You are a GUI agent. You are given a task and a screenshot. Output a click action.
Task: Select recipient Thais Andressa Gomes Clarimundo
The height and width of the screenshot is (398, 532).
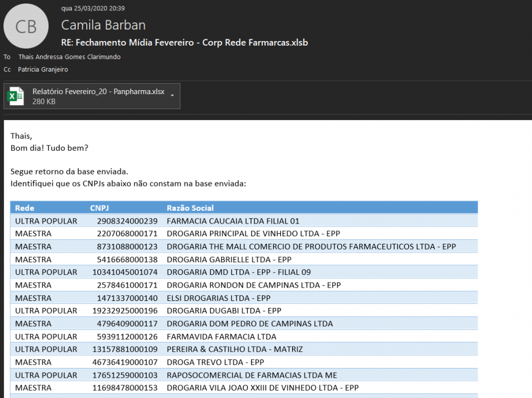point(69,57)
